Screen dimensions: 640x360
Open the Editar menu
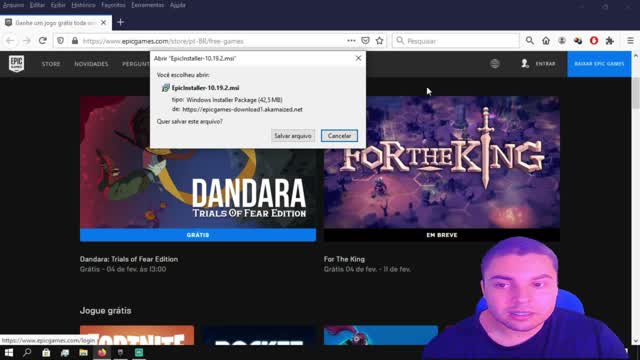click(x=37, y=5)
